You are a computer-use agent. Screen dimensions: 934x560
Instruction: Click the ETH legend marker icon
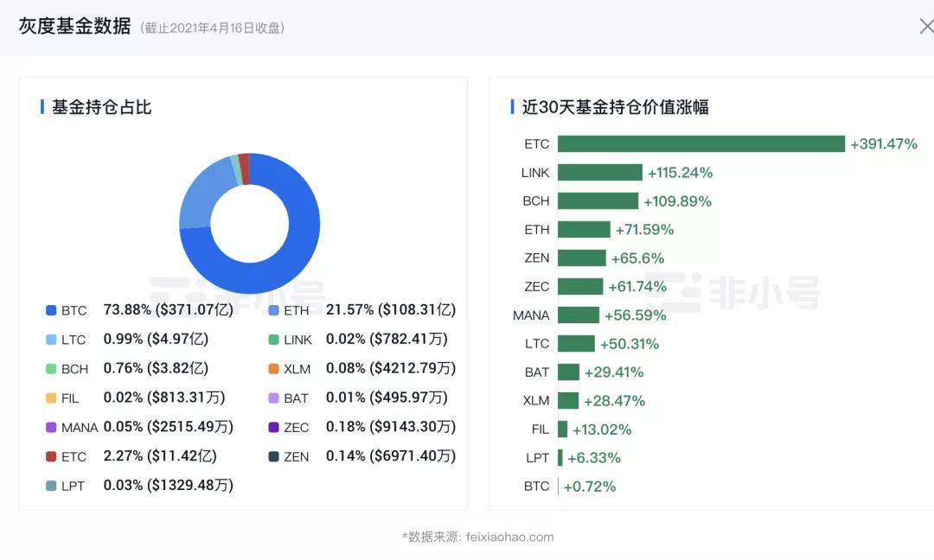click(275, 309)
